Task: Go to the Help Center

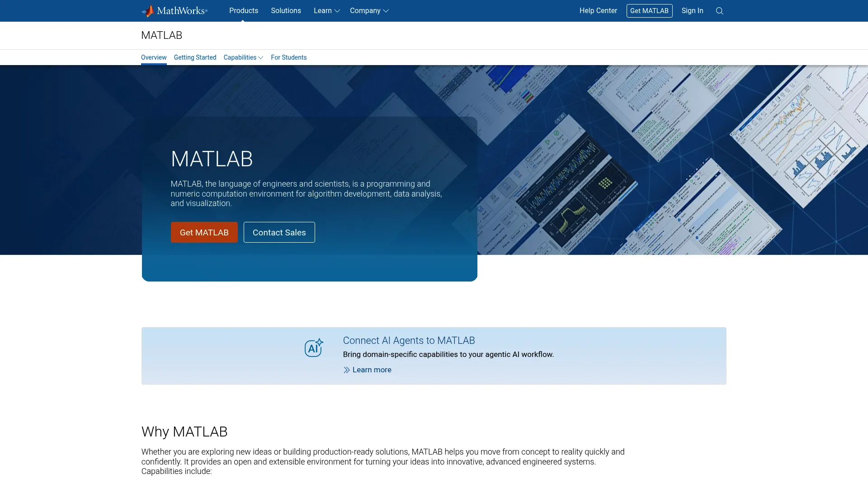Action: pos(598,11)
